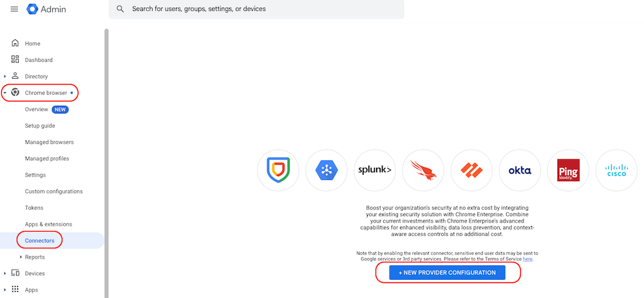644x298 pixels.
Task: Open the hamburger main menu
Action: coord(14,10)
